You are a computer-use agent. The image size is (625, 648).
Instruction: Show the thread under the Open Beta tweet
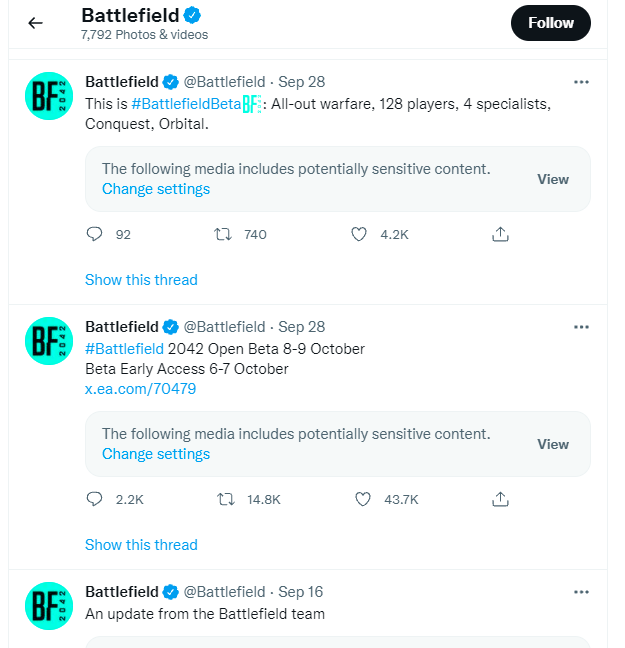coord(141,545)
